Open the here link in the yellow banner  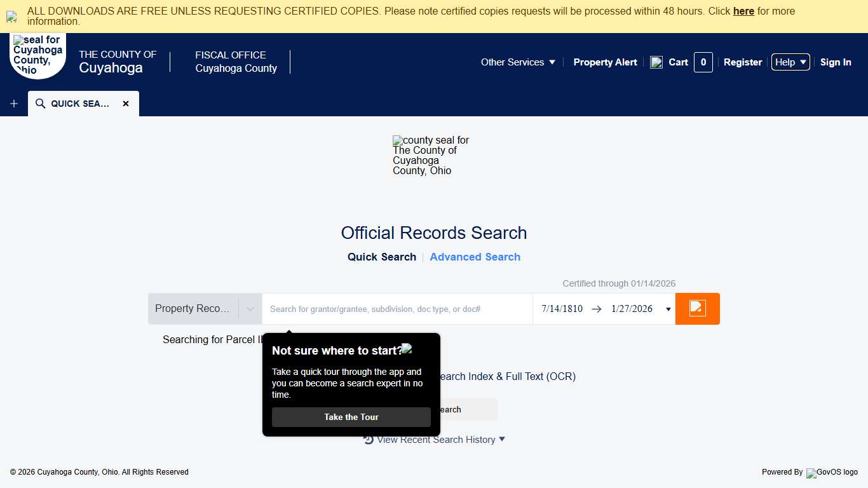[743, 11]
